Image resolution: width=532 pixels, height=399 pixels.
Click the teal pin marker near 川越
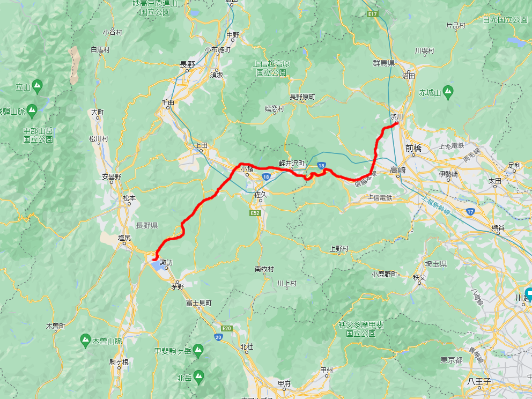click(529, 294)
